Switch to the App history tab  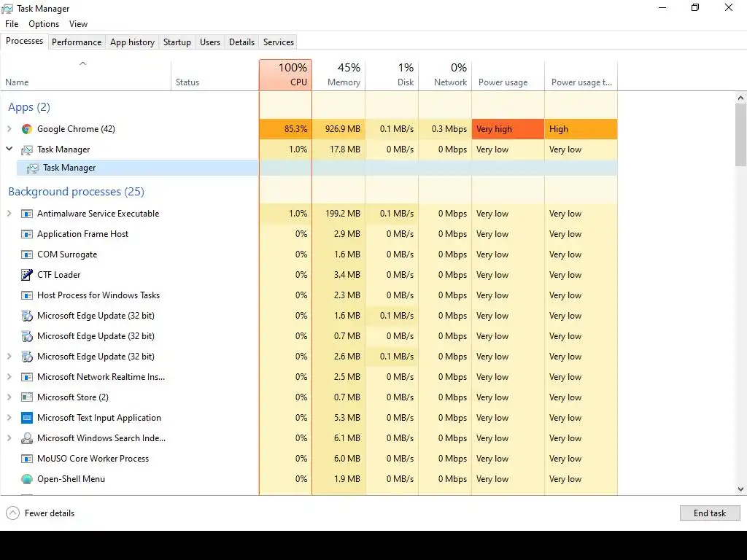133,42
